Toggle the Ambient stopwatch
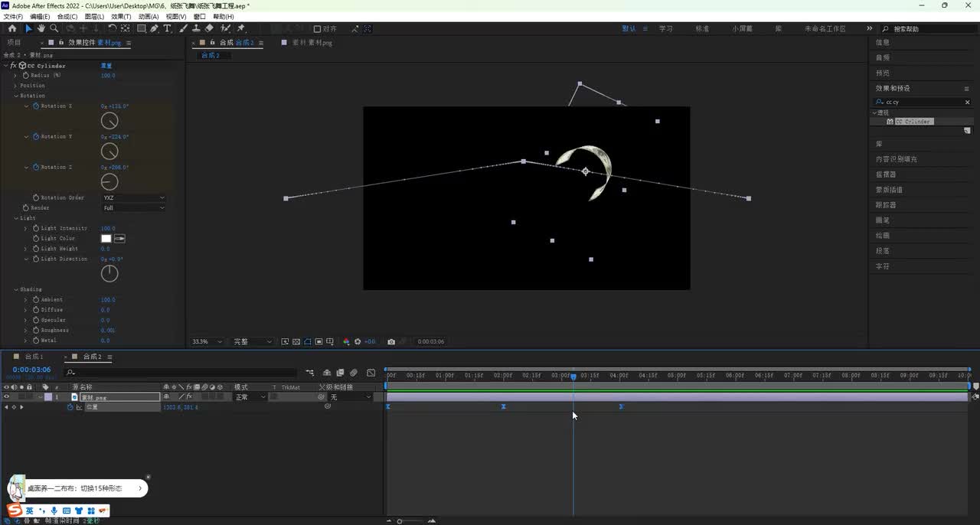980x525 pixels. coord(35,299)
